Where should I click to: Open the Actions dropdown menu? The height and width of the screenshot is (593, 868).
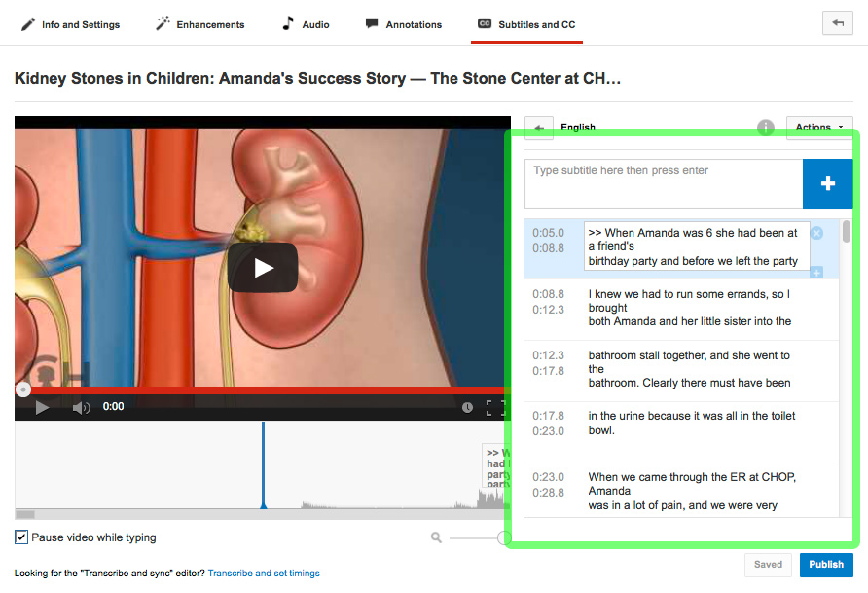coord(818,128)
